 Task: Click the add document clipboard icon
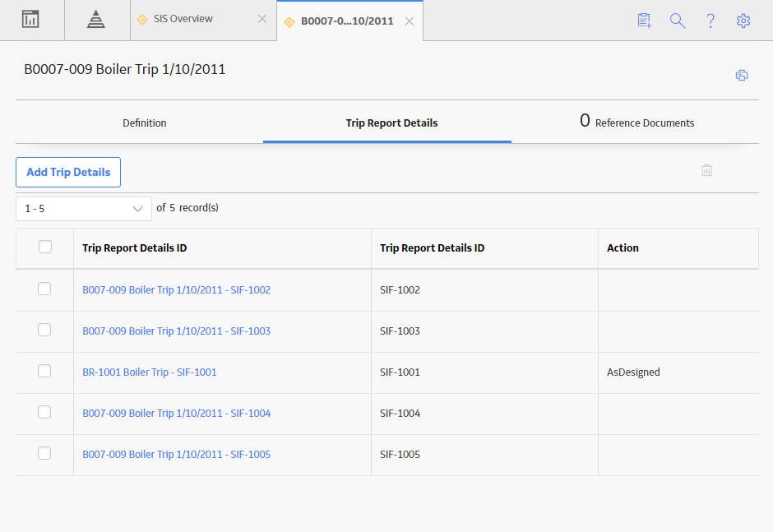[644, 21]
